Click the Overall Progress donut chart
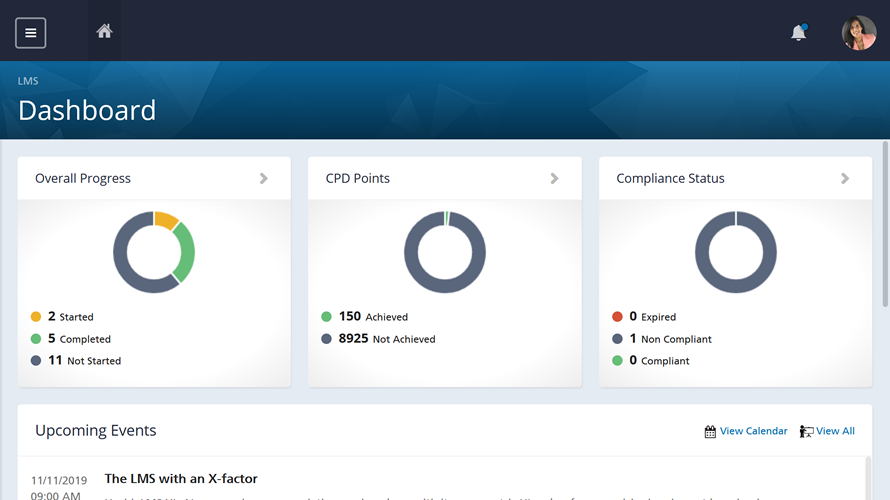The height and width of the screenshot is (500, 890). click(154, 252)
